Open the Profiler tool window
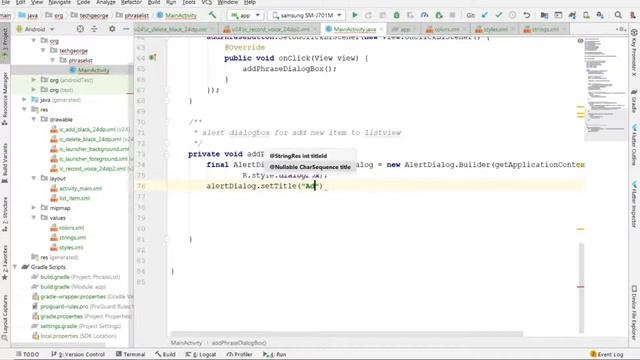 239,354
